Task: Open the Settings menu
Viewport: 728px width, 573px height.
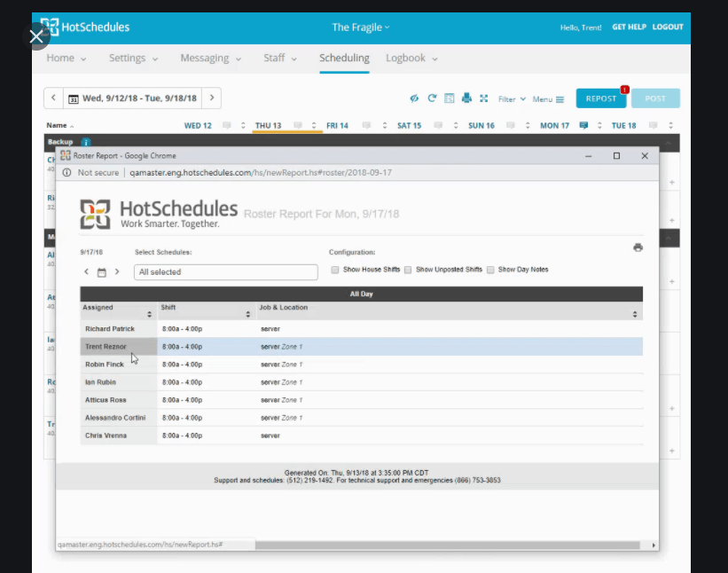Action: pyautogui.click(x=133, y=58)
